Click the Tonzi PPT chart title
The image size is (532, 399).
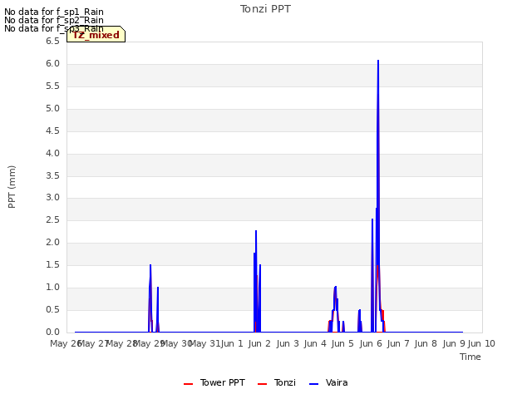coord(265,9)
